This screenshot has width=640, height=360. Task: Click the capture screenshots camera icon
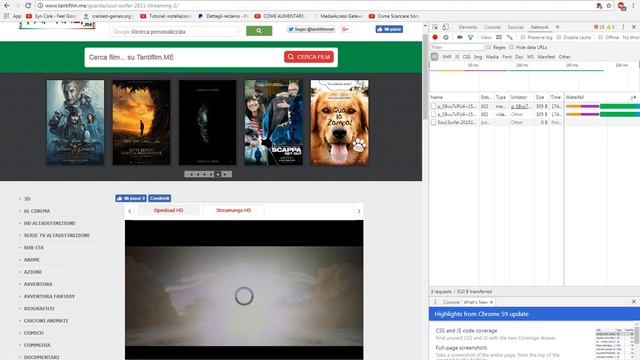click(x=460, y=37)
